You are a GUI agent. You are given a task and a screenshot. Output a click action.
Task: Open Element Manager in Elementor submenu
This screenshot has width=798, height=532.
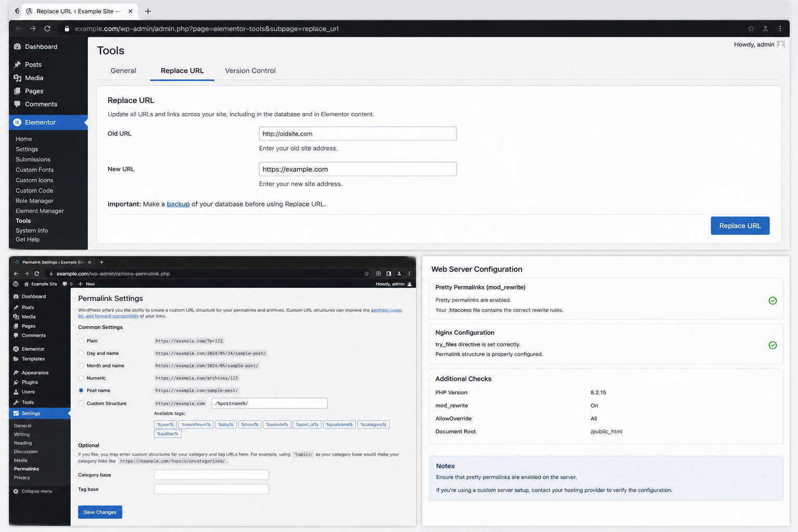pos(39,211)
